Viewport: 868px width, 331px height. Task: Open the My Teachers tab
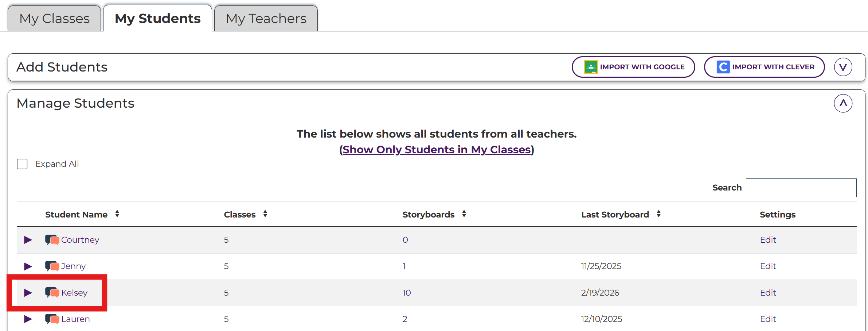[266, 19]
